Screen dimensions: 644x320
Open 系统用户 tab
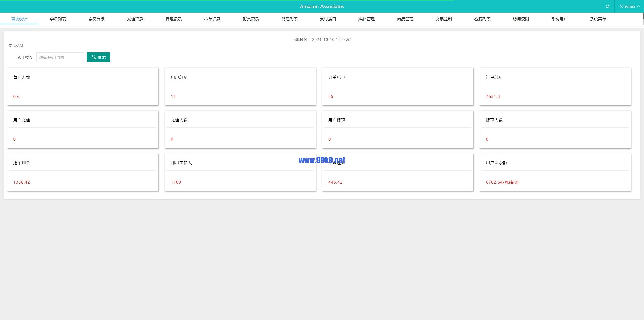(x=560, y=19)
